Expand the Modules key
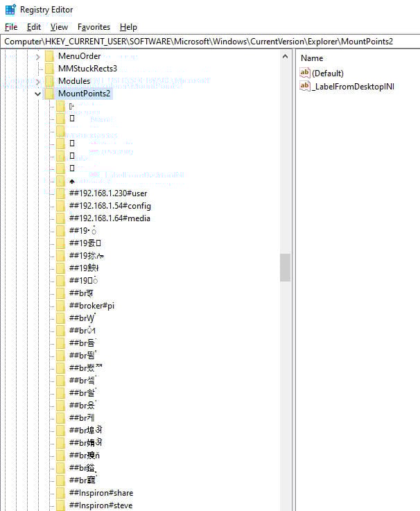This screenshot has width=420, height=511. (x=38, y=82)
